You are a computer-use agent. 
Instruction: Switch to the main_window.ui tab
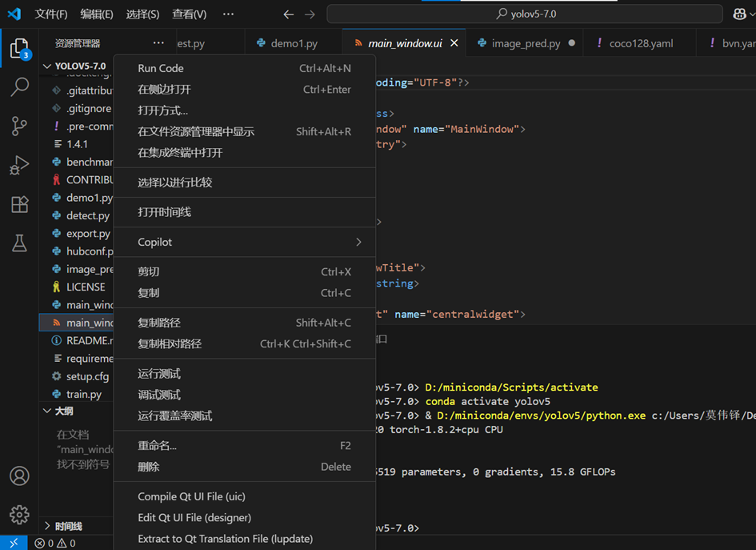pyautogui.click(x=405, y=43)
